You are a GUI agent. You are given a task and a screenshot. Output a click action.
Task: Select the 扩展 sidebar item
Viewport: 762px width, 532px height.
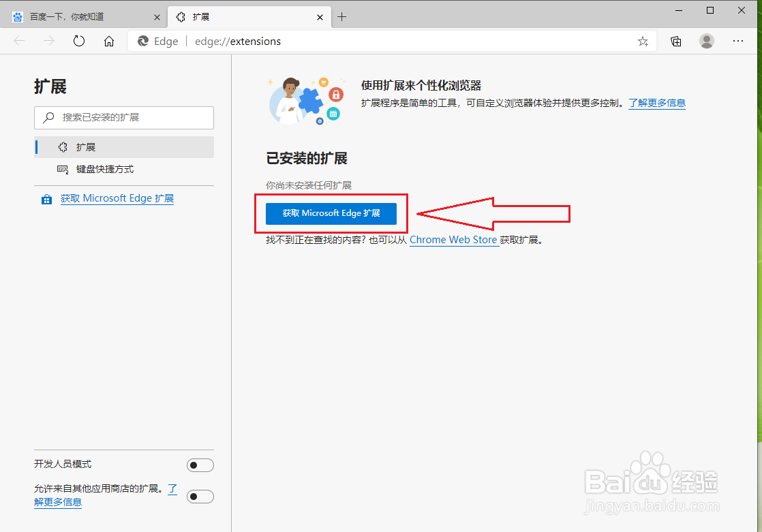point(124,147)
